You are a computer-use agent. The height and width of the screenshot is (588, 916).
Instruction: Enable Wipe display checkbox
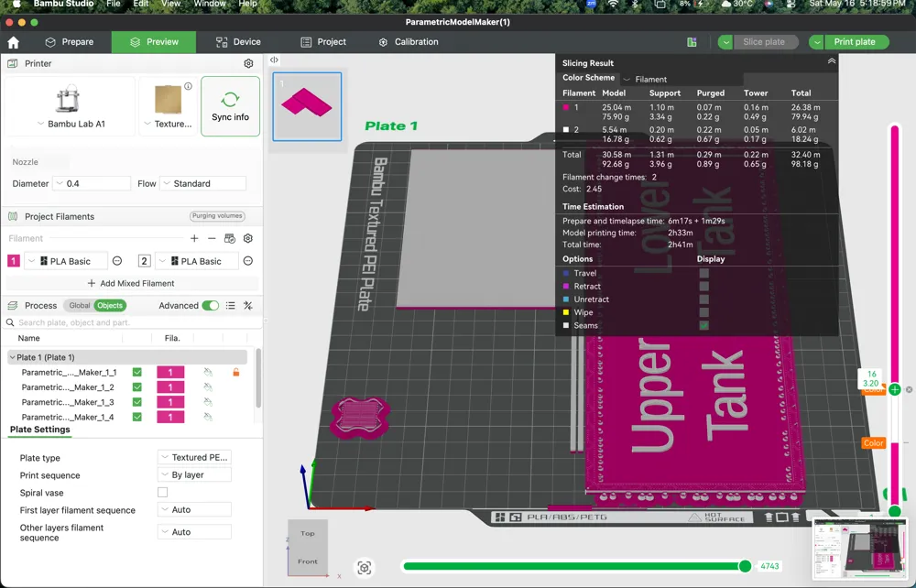pyautogui.click(x=703, y=312)
